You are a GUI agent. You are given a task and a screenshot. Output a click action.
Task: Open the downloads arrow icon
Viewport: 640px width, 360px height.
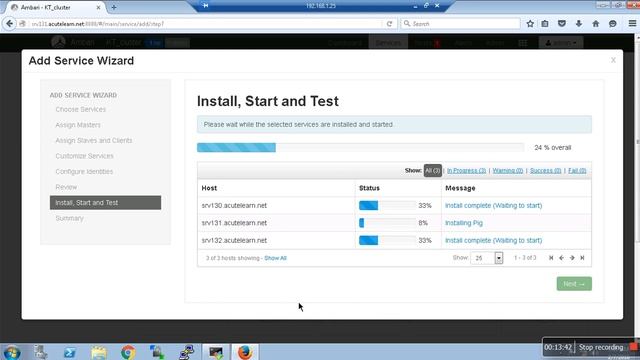[x=579, y=24]
